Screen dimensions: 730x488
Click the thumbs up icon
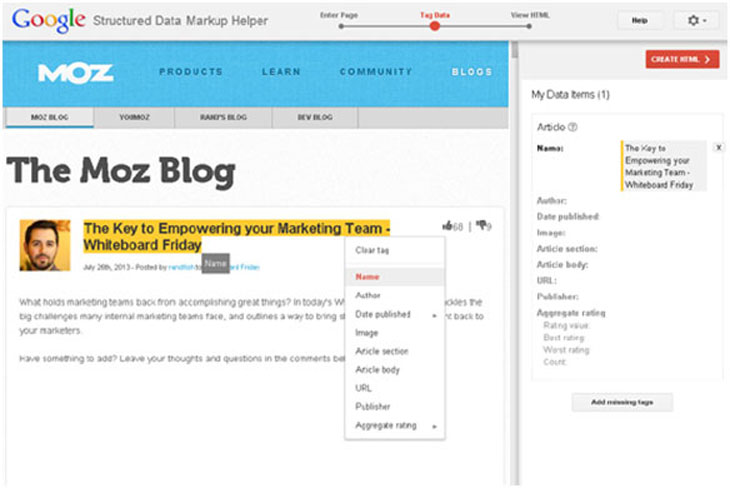pyautogui.click(x=447, y=227)
